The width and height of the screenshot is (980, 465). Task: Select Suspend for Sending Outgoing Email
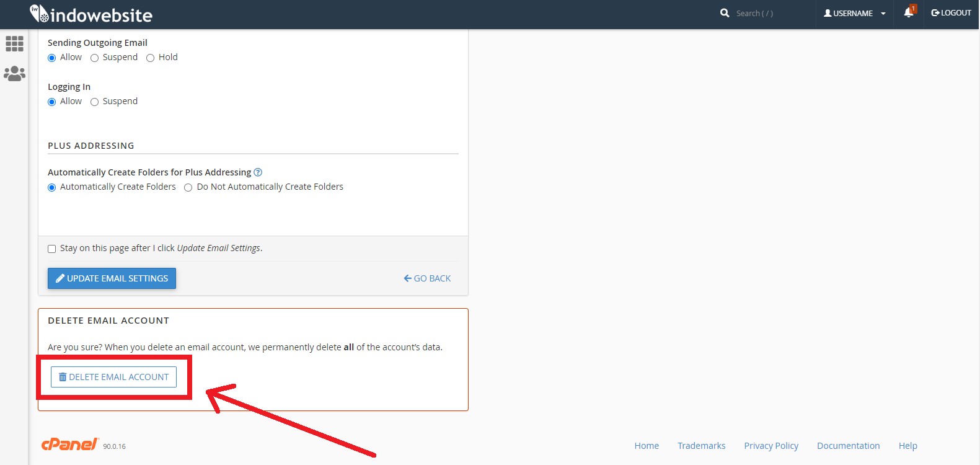(x=95, y=58)
